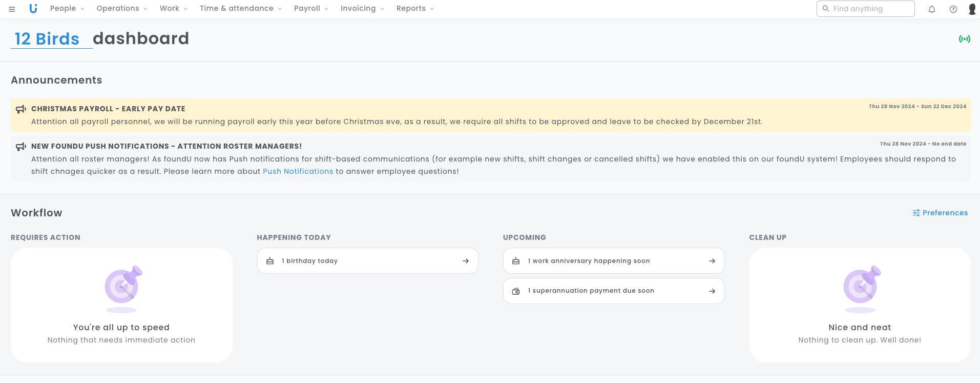Open the hamburger sidebar menu
980x383 pixels.
pyautogui.click(x=12, y=9)
